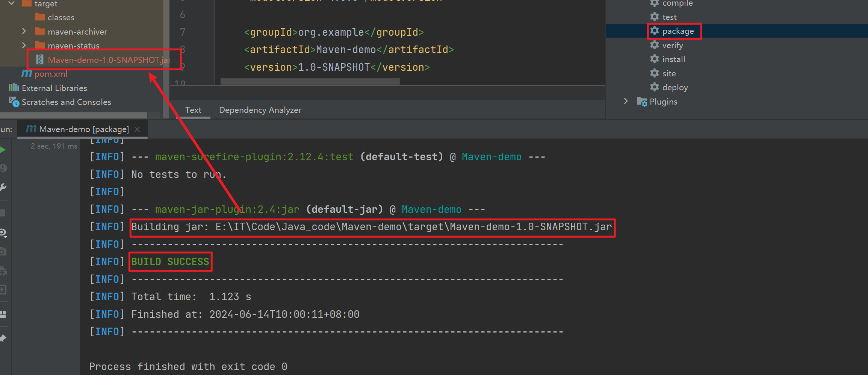Viewport: 868px width, 375px height.
Task: Click the 'Building jar:' path line
Action: [x=372, y=227]
